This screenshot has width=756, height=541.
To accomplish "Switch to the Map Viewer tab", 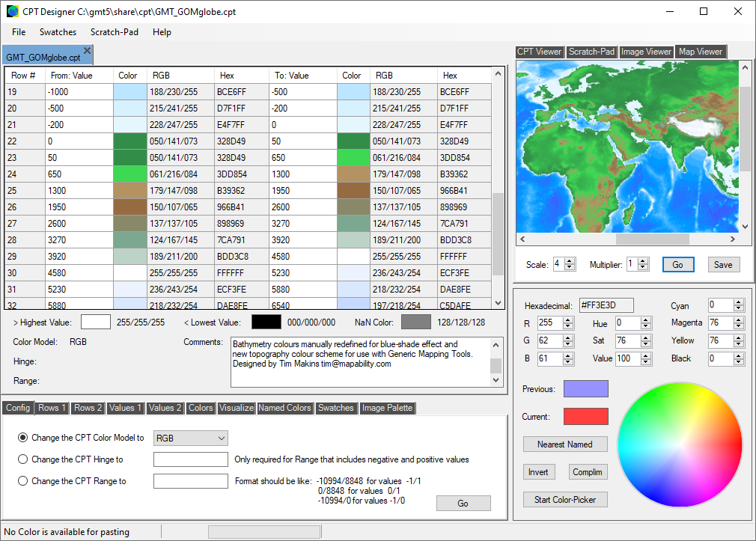I will [x=701, y=52].
